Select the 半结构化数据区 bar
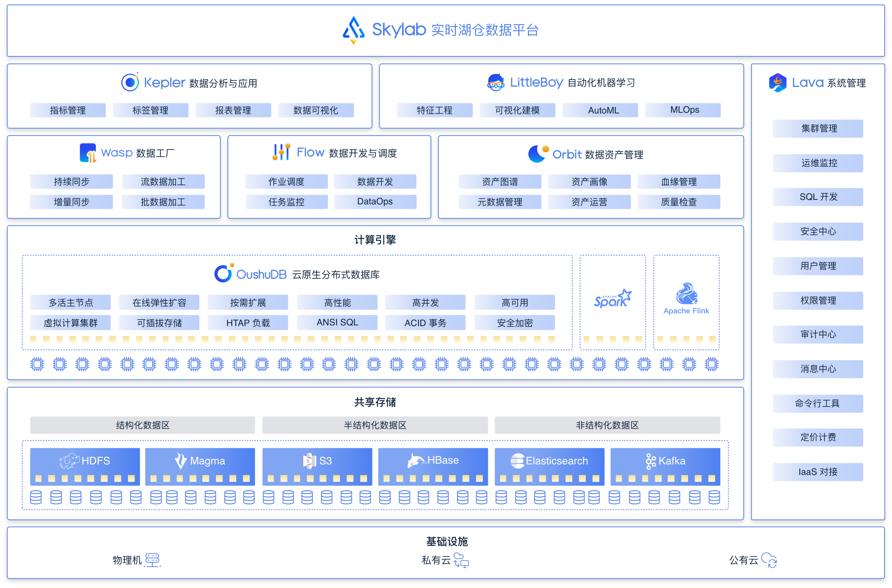 [375, 425]
